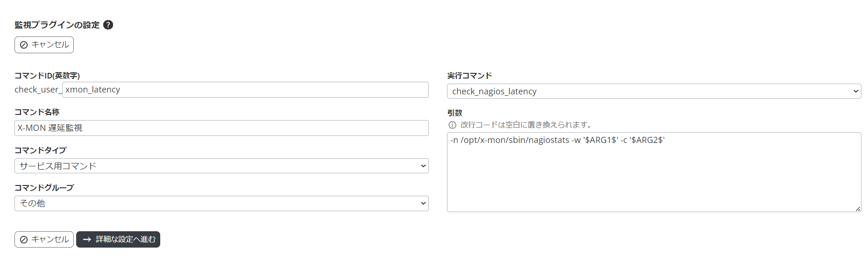Click the resize handle of 引数 textarea
The height and width of the screenshot is (256, 868).
coord(858,209)
